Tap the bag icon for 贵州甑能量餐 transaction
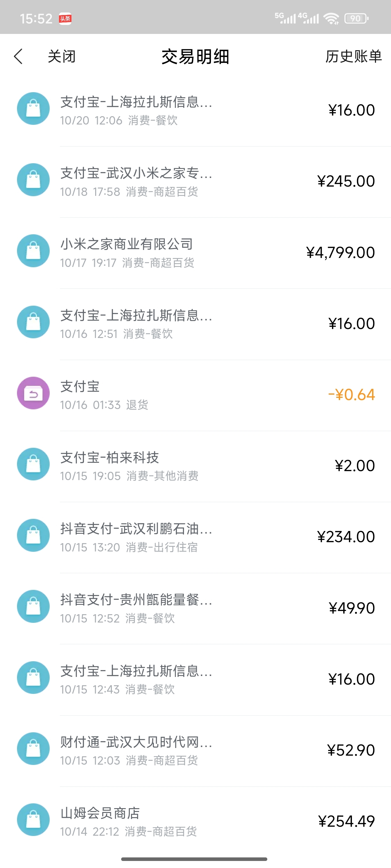Screen dimensions: 391x868 pos(33,607)
